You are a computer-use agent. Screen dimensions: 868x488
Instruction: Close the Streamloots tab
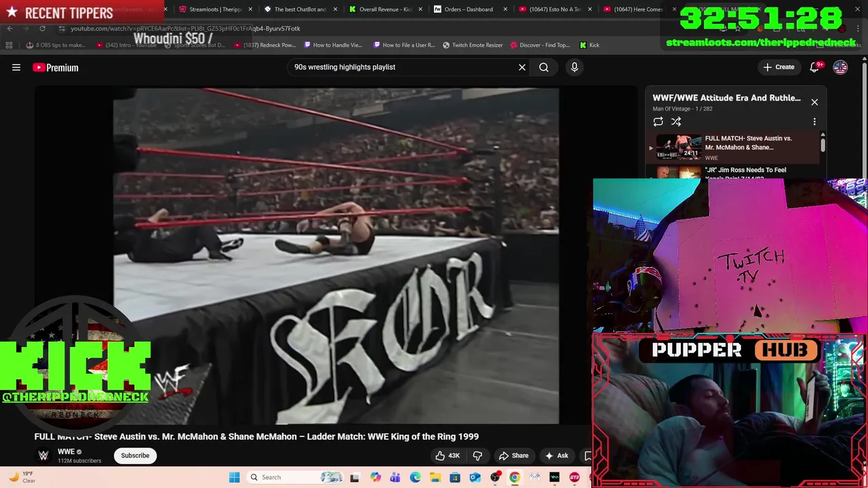tap(250, 9)
